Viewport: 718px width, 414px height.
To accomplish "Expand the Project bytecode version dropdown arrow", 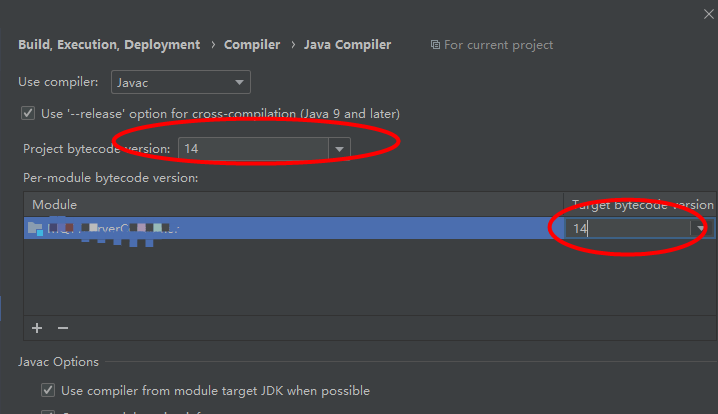I will [x=340, y=149].
